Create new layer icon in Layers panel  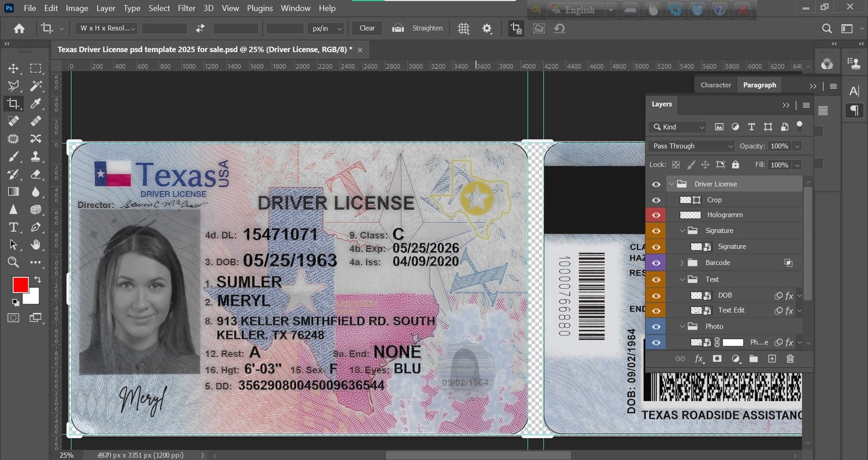point(772,359)
